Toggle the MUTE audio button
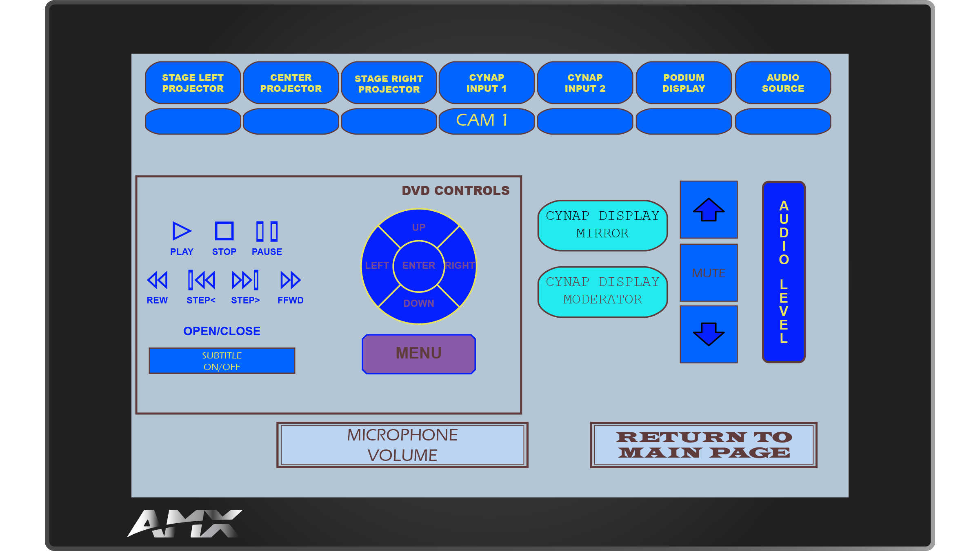The image size is (980, 551). [x=709, y=273]
